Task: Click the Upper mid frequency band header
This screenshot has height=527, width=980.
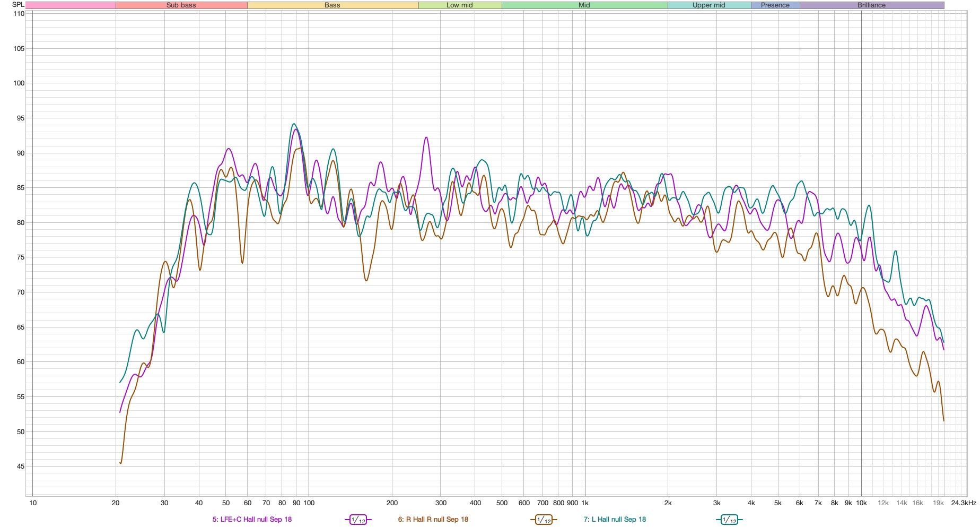Action: pyautogui.click(x=709, y=5)
